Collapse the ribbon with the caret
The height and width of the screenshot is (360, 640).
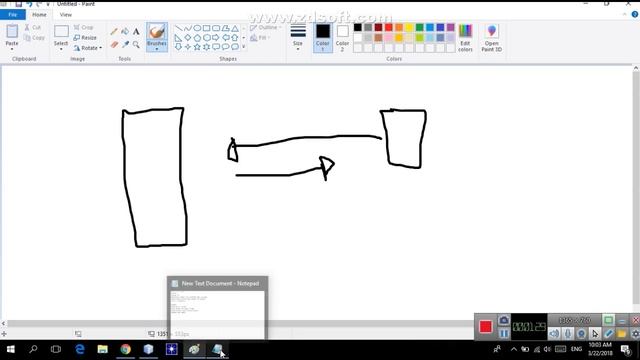[x=624, y=14]
